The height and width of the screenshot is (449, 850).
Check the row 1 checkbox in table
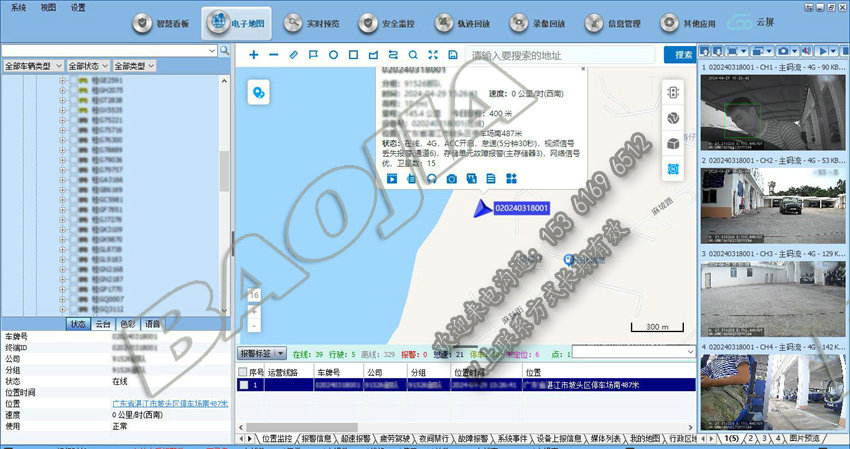(244, 385)
